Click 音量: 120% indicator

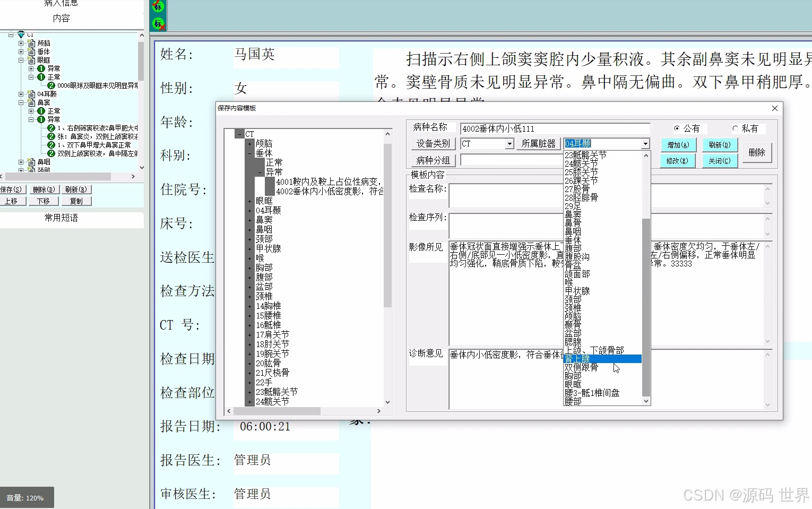coord(27,498)
